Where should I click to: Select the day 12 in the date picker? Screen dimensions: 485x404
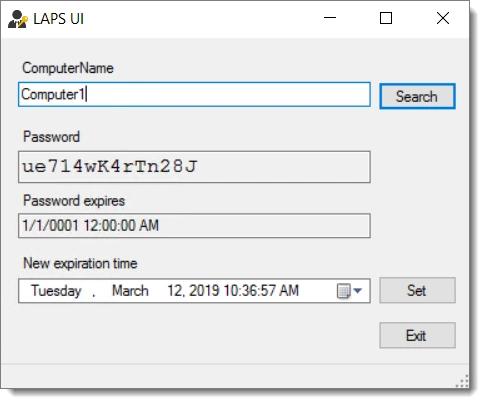[x=174, y=291]
